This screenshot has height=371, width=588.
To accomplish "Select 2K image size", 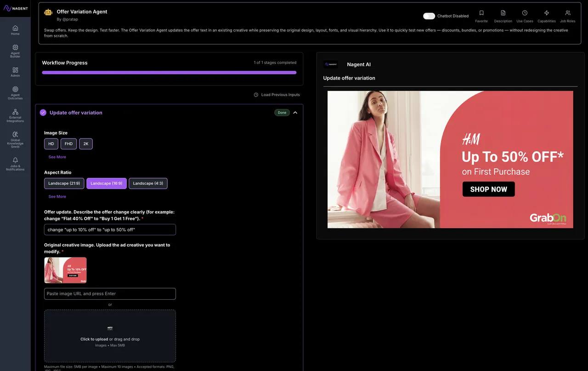I will (86, 144).
